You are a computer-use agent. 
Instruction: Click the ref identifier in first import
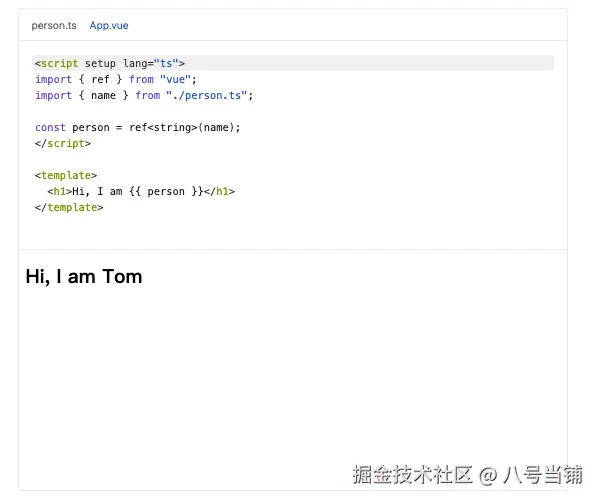point(100,79)
